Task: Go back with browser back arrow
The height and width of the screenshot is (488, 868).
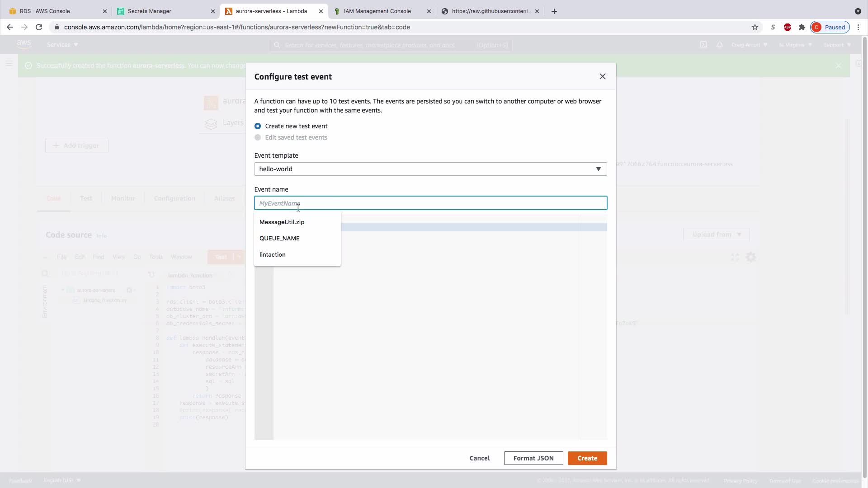Action: [10, 27]
